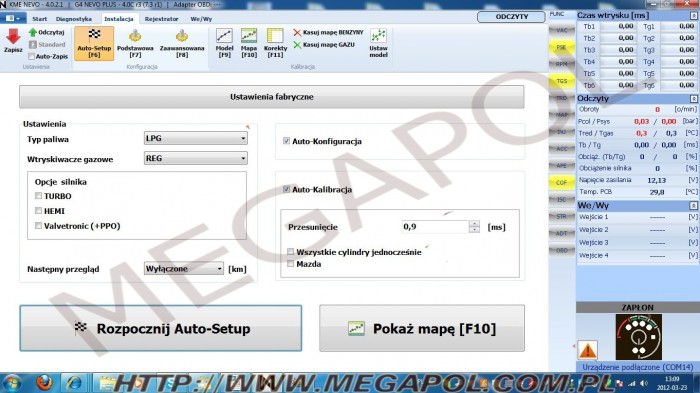Click Rozpocznij Auto-Setup button
Image resolution: width=700 pixels, height=393 pixels.
(161, 328)
